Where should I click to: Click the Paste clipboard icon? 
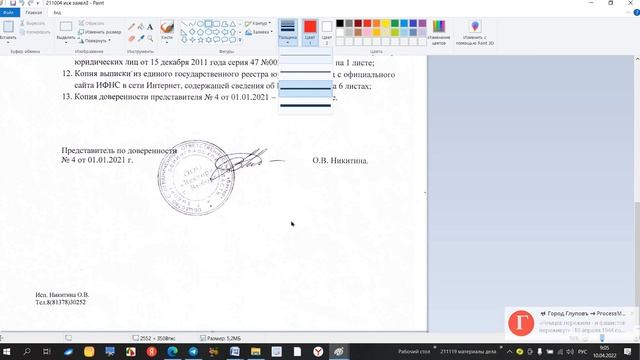[8, 27]
